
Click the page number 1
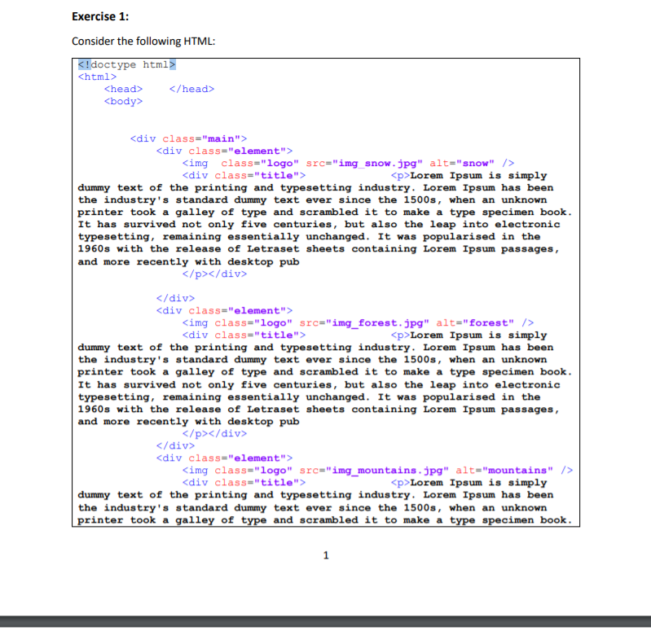coord(326,555)
